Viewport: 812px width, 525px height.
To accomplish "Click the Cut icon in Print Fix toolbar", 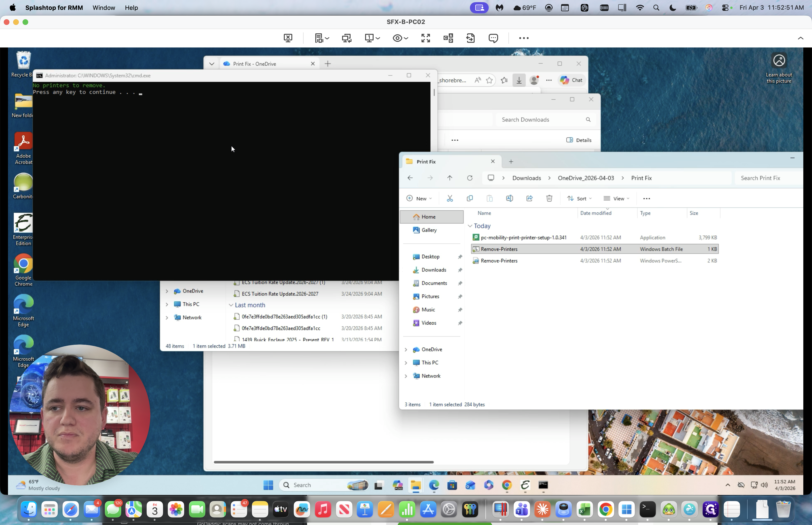I will 450,198.
